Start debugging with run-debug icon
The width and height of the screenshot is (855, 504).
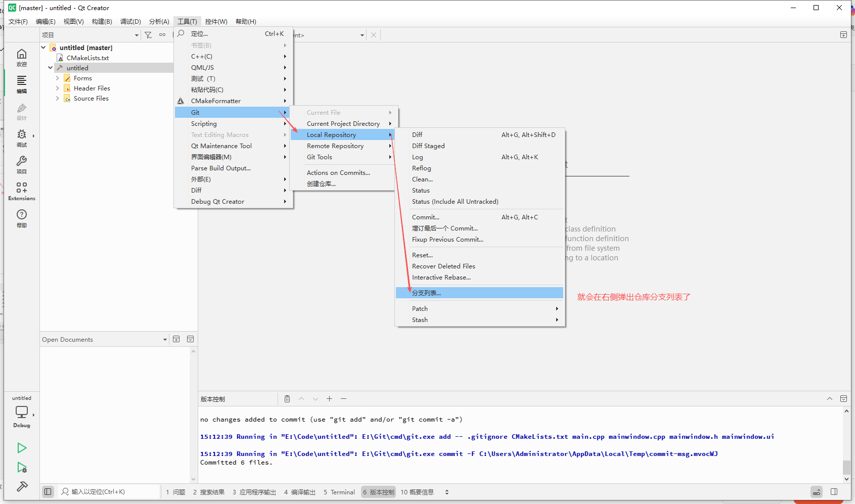[22, 467]
